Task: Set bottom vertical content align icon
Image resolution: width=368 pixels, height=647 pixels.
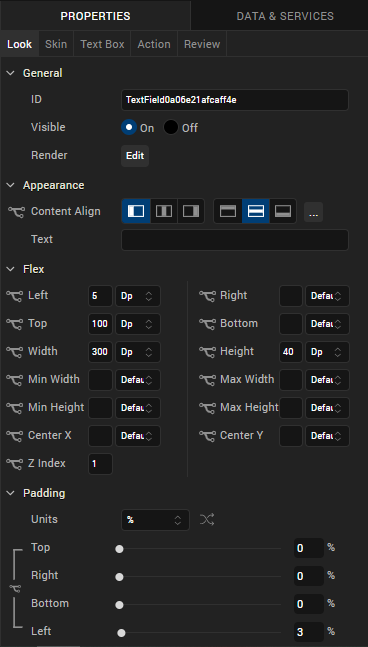Action: (283, 211)
